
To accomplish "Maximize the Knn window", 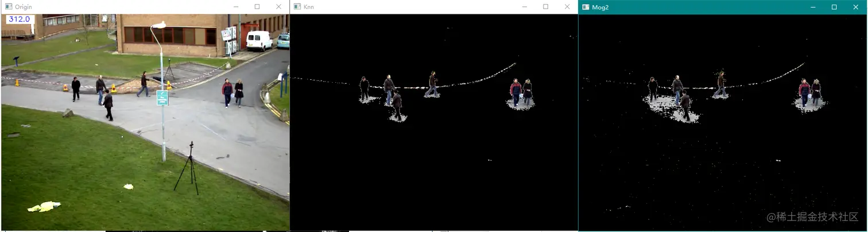I will tap(546, 7).
